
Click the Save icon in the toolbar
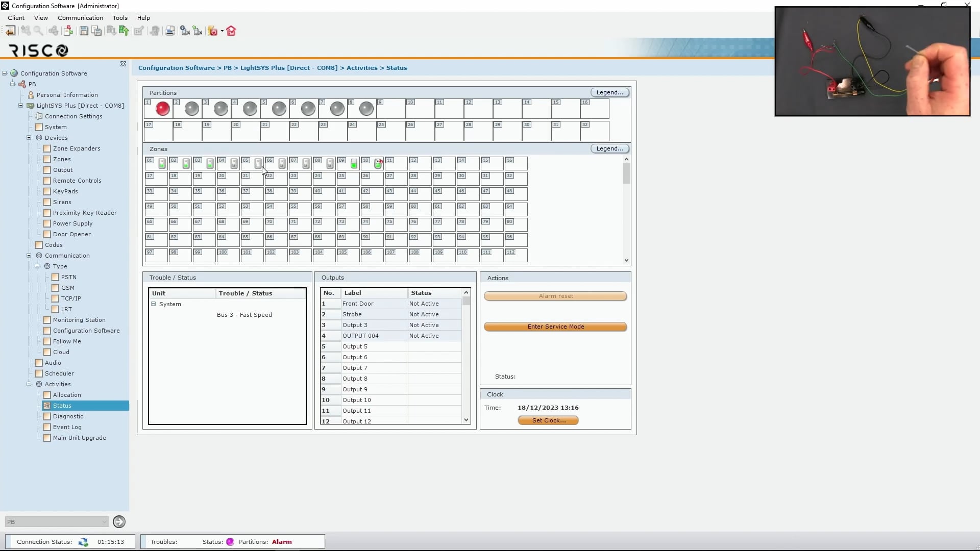[84, 31]
